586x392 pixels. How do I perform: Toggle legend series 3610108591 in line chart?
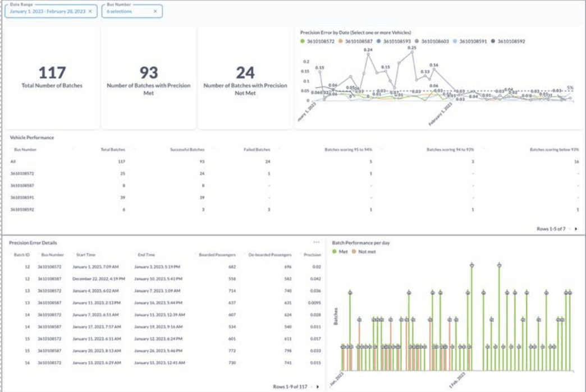(470, 41)
